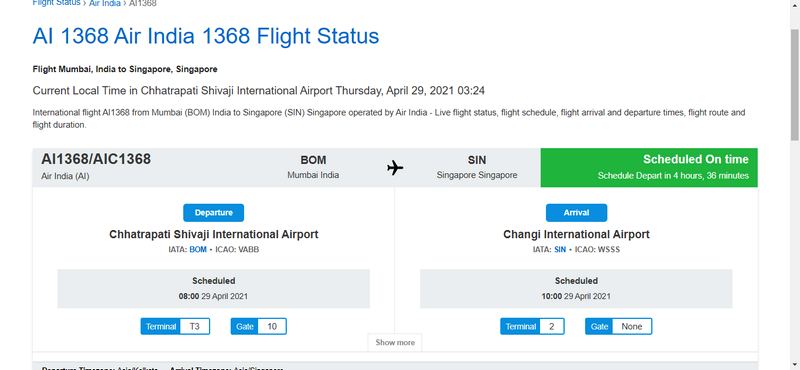Click the arrival Gate None badge

pos(618,327)
